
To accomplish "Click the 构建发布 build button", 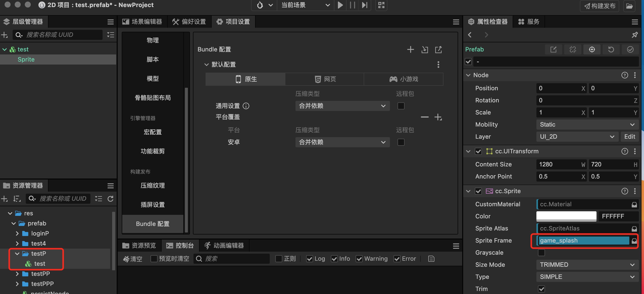I will (600, 6).
